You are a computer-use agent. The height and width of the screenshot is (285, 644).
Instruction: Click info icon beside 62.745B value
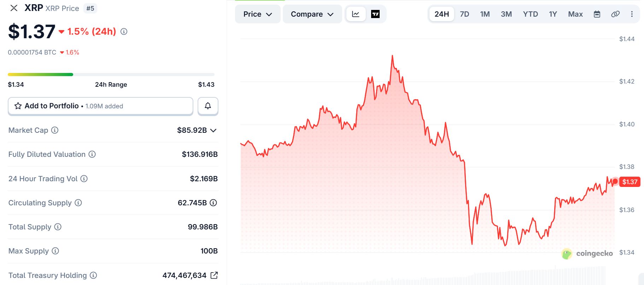(213, 203)
